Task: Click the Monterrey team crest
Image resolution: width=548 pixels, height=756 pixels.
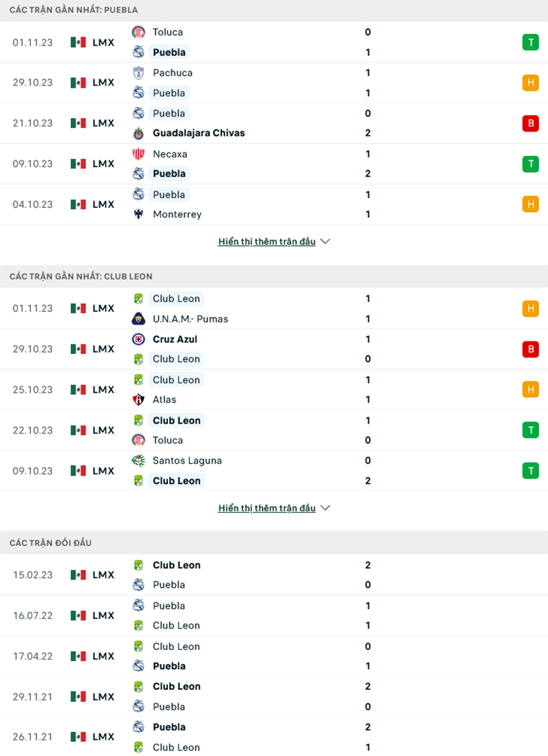Action: coord(139,214)
